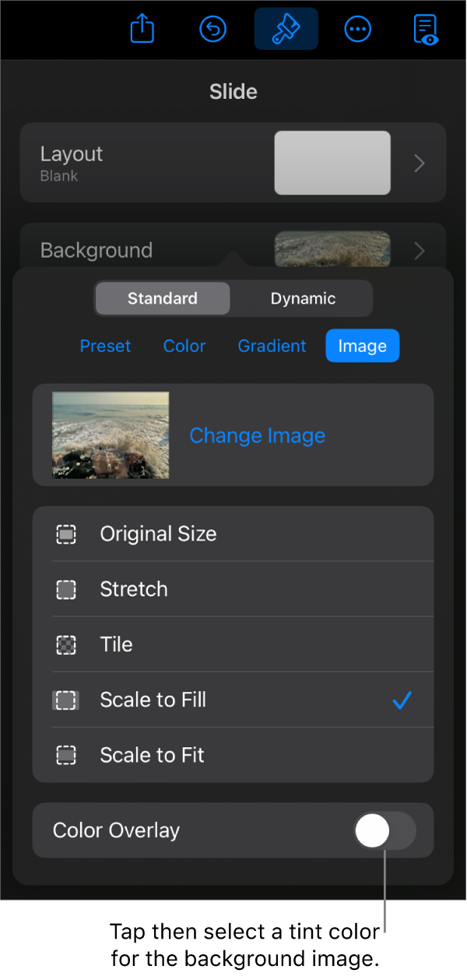
Task: Tap the document view eye icon
Action: [x=426, y=30]
